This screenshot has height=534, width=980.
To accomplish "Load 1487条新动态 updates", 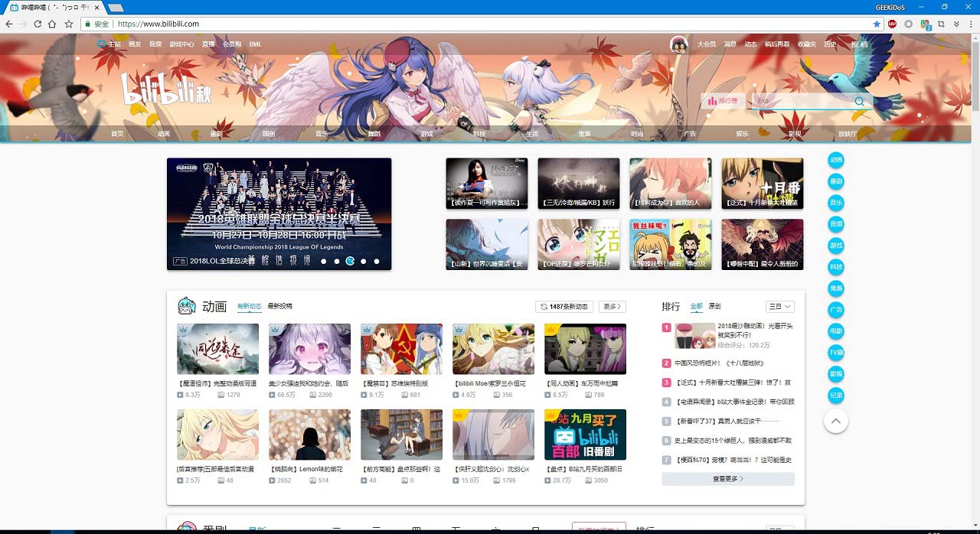I will [564, 306].
